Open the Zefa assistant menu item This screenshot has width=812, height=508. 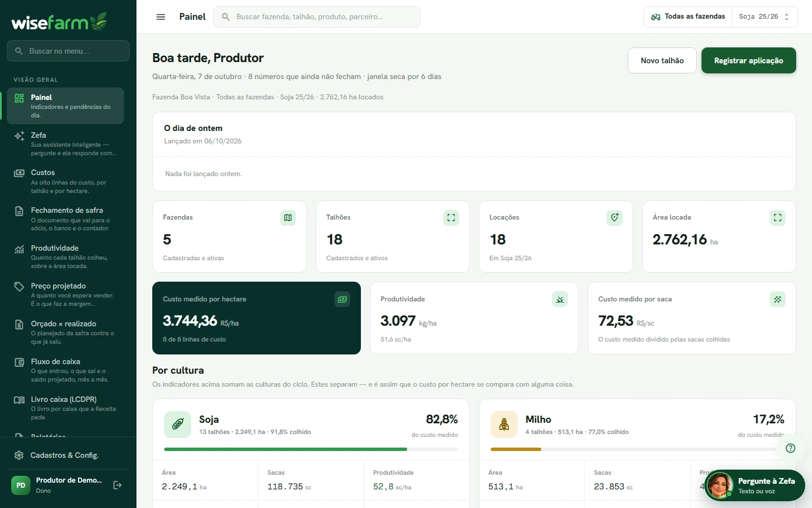point(65,143)
